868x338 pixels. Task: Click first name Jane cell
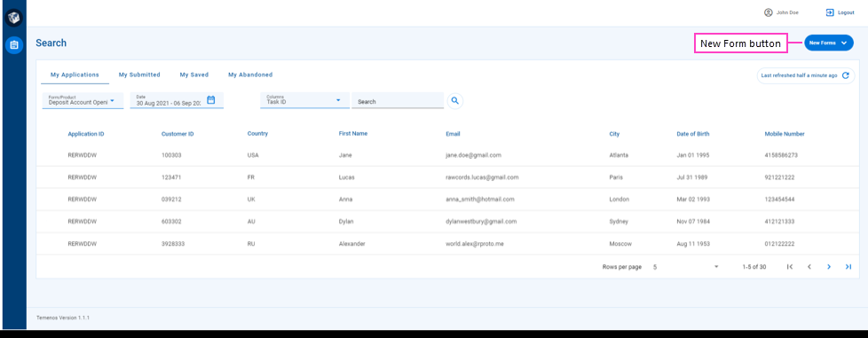tap(345, 155)
